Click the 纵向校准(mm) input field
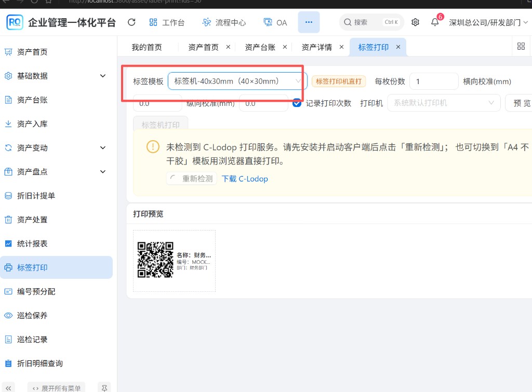Viewport: 532px width, 392px height. [x=263, y=103]
